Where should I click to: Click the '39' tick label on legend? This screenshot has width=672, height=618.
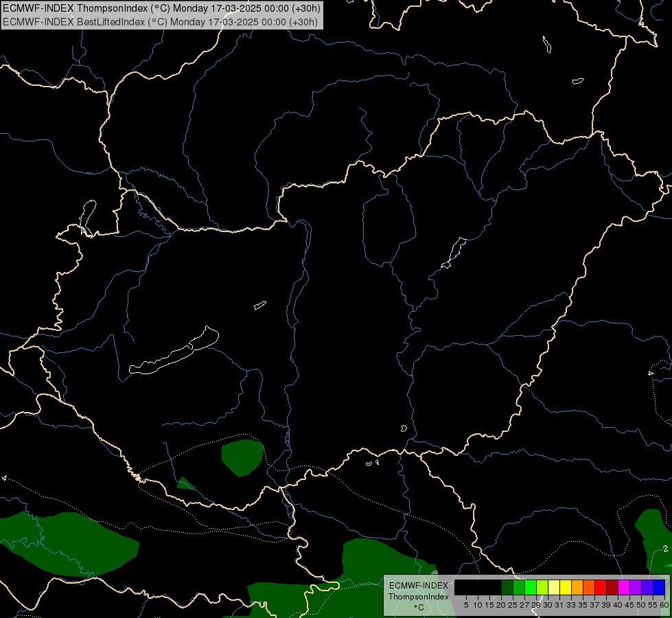(606, 605)
